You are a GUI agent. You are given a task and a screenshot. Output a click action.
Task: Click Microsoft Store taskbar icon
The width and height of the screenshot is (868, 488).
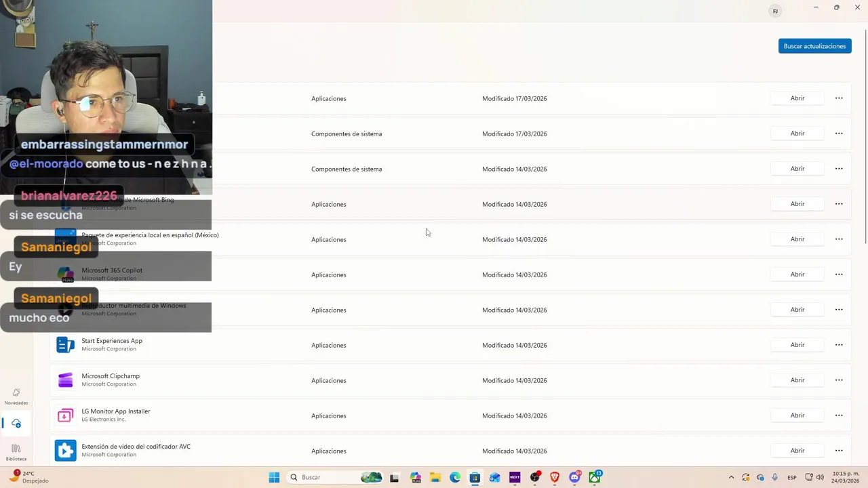[475, 477]
